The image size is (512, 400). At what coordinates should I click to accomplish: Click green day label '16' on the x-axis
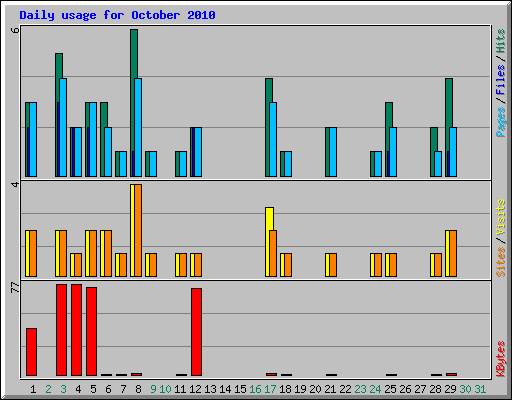coord(255,389)
